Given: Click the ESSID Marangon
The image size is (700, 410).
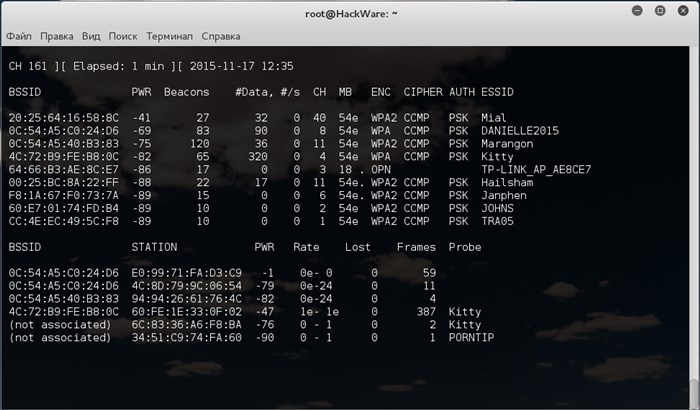Looking at the screenshot, I should (507, 144).
